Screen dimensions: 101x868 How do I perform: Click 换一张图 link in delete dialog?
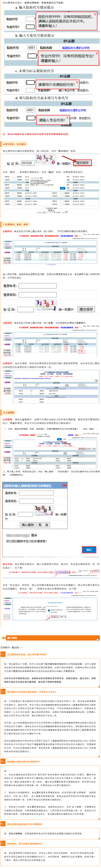coord(61,515)
